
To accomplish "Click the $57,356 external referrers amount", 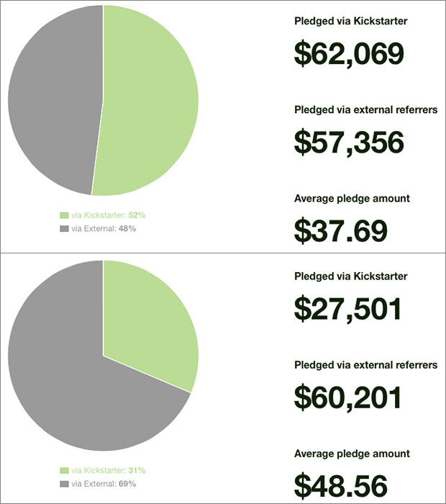I will point(349,142).
